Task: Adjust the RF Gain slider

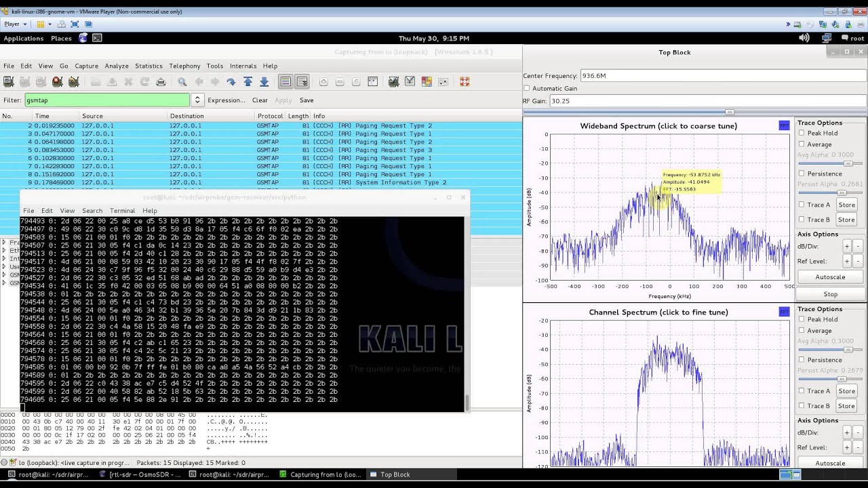Action: 730,113
